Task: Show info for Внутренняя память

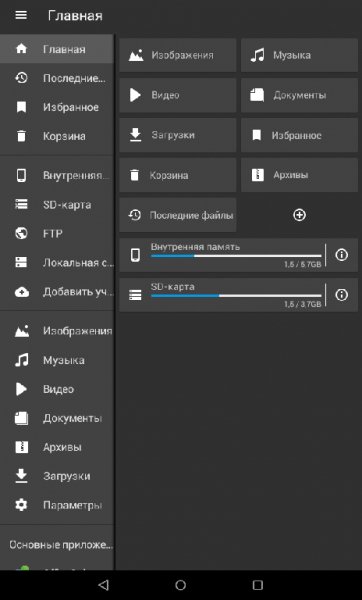Action: [341, 255]
